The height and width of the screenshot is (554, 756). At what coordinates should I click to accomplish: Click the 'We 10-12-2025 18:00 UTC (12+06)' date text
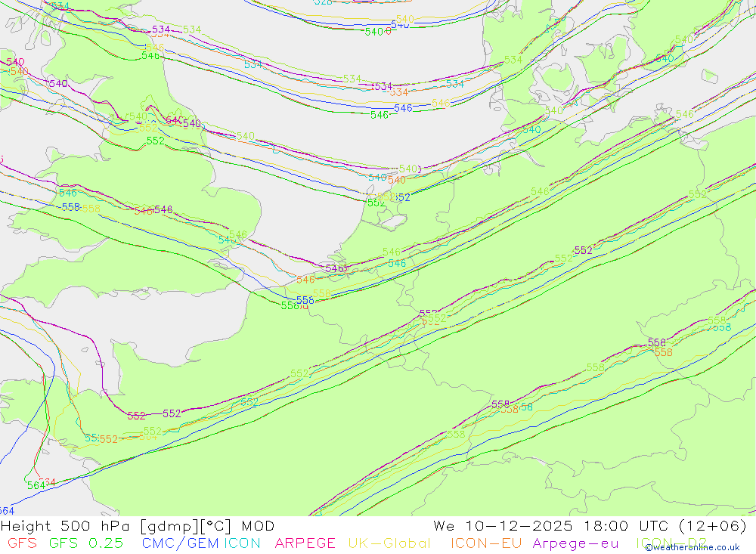coord(590,525)
